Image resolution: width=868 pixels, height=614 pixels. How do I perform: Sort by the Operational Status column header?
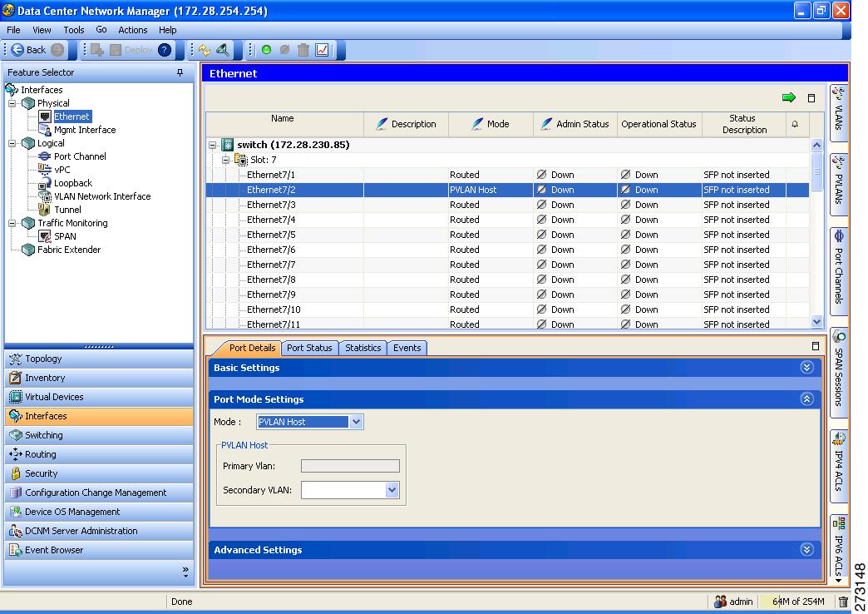point(658,124)
